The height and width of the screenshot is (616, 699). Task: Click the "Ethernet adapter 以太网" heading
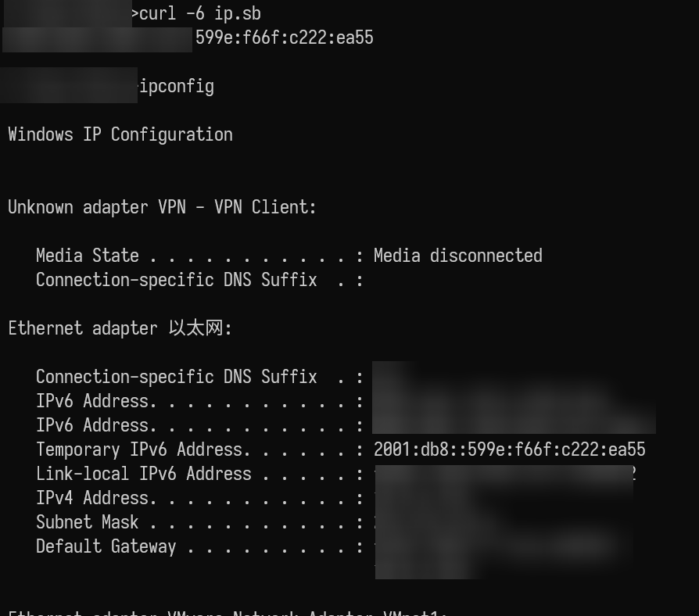(x=120, y=328)
